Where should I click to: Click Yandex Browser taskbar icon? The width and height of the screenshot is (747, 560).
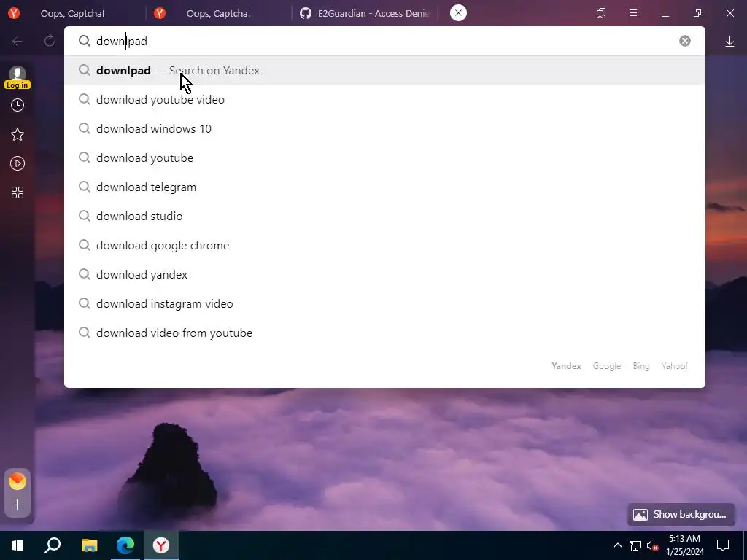coord(161,545)
